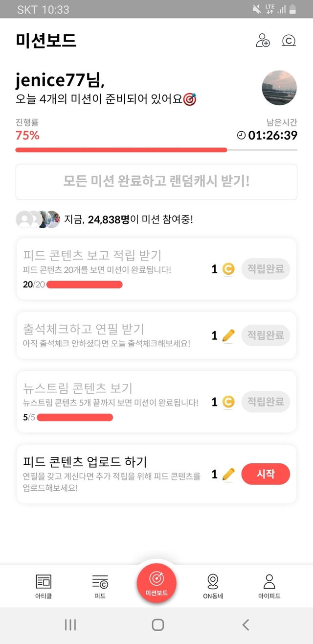The height and width of the screenshot is (644, 313).
Task: Open the cash coin icon in header
Action: pos(289,40)
